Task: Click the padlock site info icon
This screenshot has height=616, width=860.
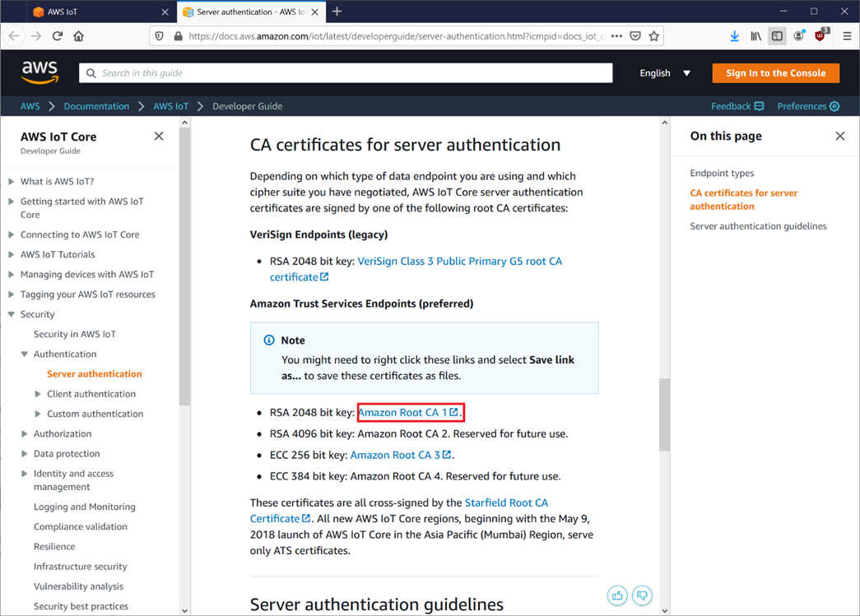Action: pyautogui.click(x=178, y=36)
